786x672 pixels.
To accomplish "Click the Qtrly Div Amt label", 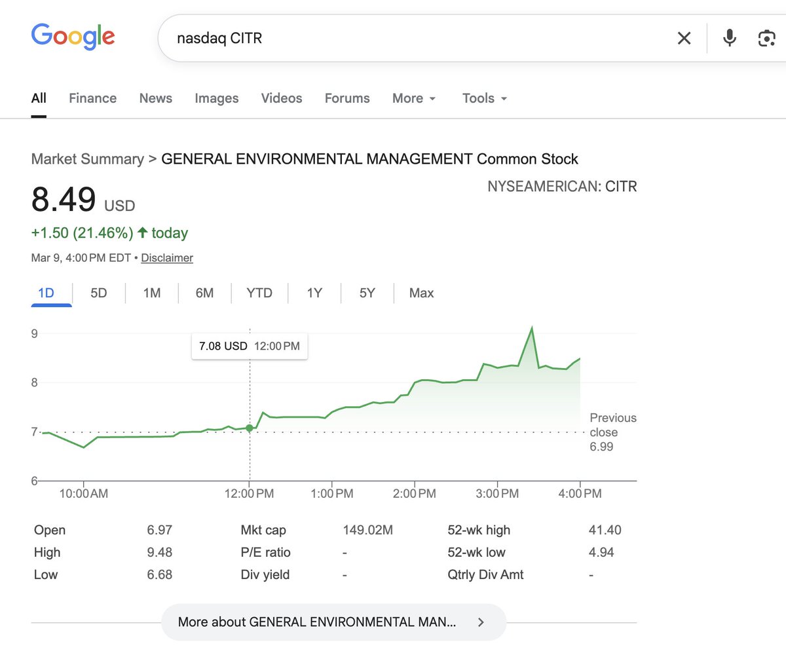I will coord(485,574).
